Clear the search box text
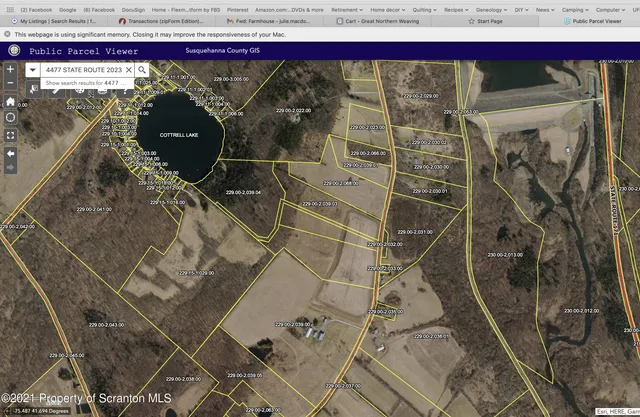Viewport: 640px width, 417px height. click(x=128, y=70)
